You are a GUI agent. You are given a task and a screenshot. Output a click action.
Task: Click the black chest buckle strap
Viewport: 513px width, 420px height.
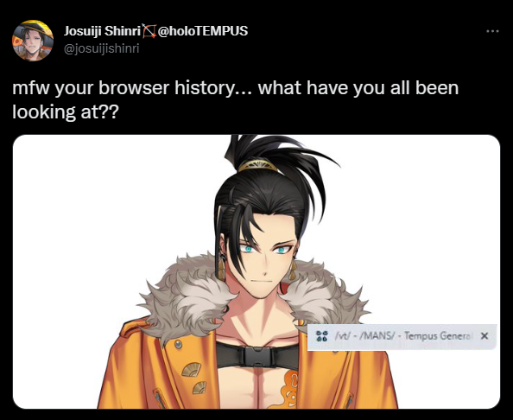[256, 356]
